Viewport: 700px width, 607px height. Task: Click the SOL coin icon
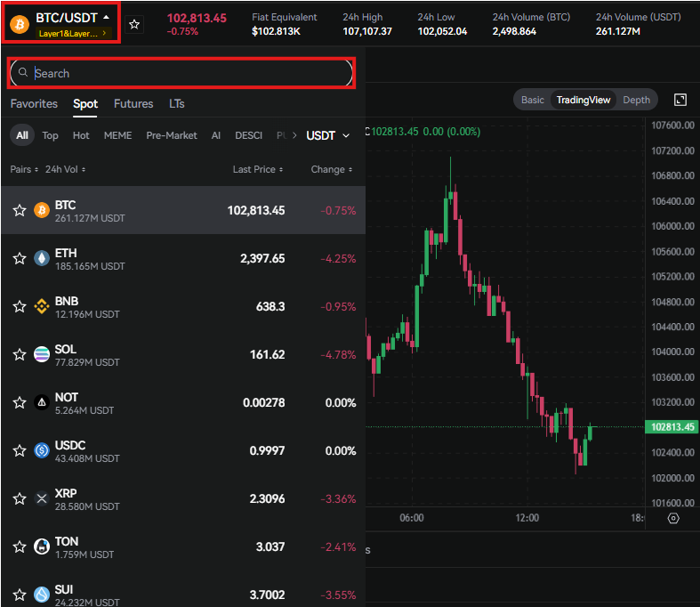[42, 354]
